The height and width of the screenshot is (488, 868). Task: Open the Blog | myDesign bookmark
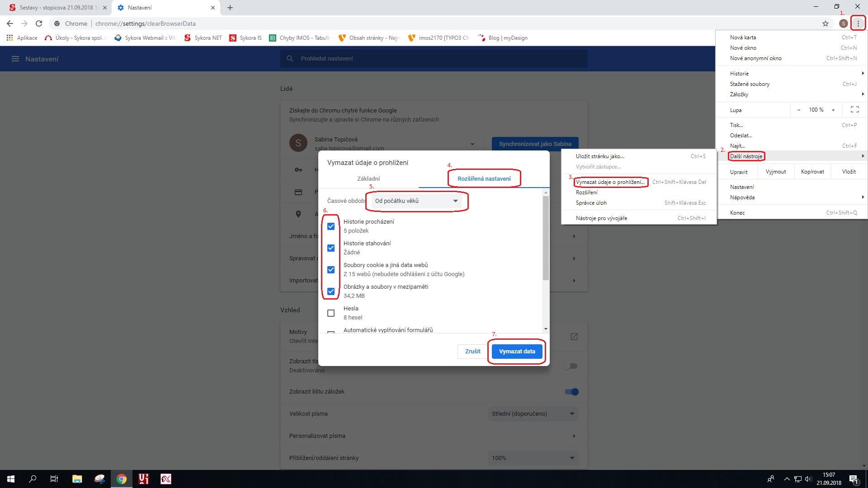[502, 38]
